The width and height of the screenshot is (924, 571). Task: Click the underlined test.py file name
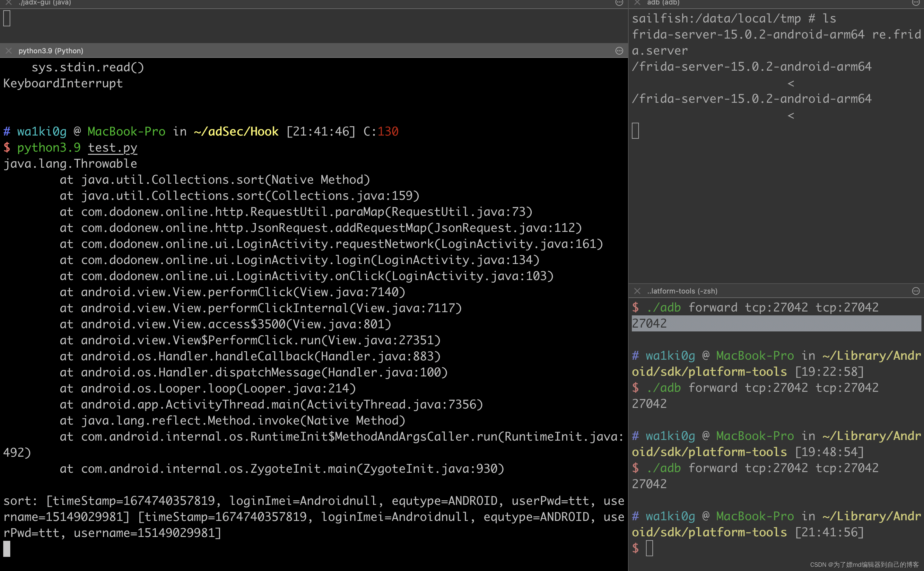(x=112, y=148)
